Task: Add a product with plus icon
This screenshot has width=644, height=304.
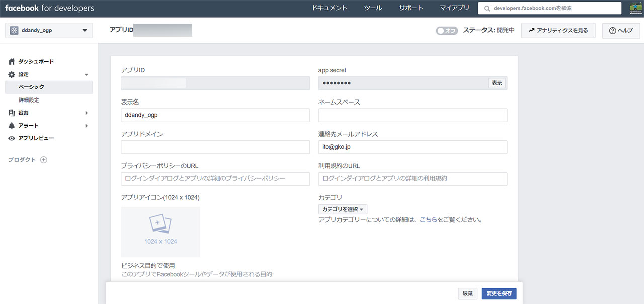Action: point(43,160)
